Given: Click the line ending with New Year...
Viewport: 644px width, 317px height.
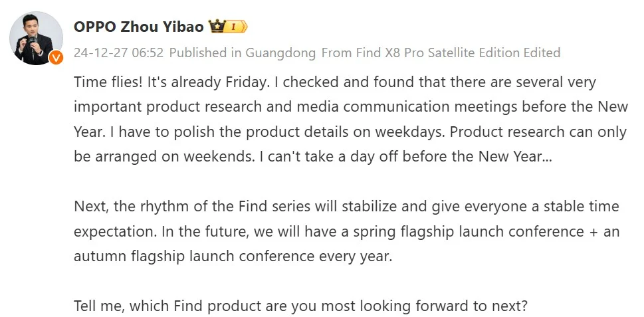Looking at the screenshot, I should [x=313, y=156].
